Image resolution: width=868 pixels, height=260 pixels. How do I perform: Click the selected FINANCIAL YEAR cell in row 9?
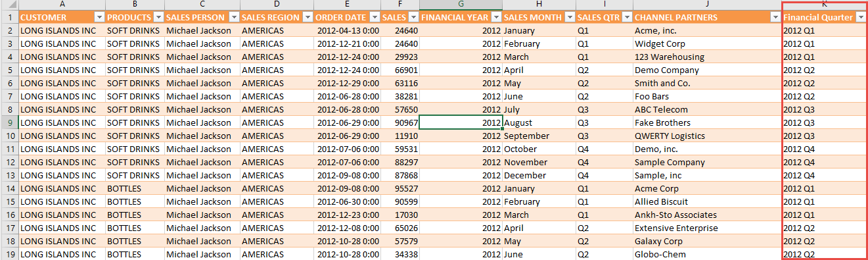tap(461, 122)
